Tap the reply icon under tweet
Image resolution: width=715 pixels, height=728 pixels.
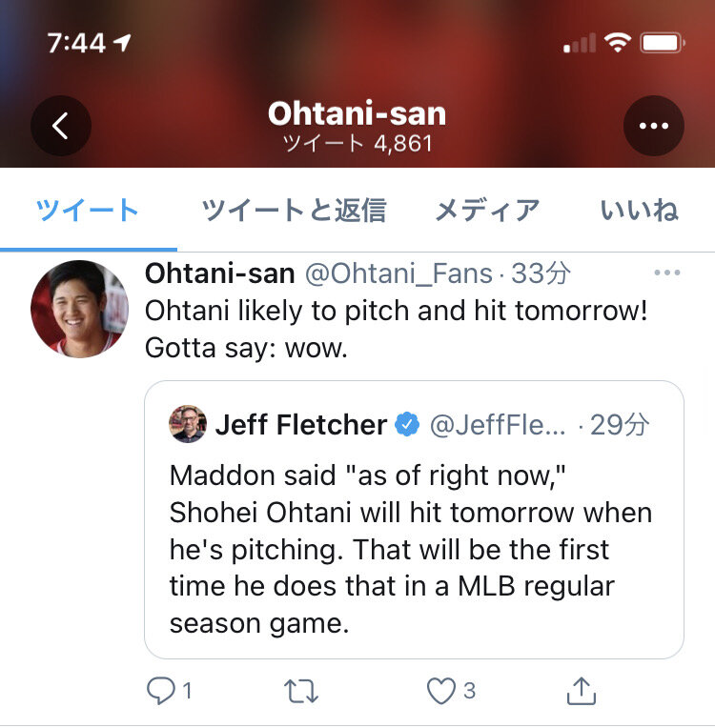162,692
